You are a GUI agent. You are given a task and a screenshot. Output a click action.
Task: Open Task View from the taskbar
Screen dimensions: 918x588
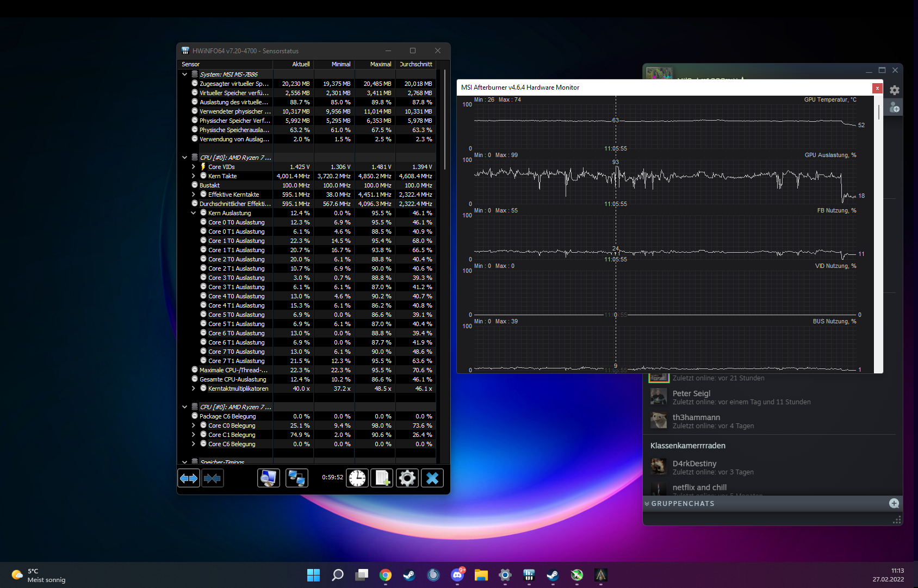(x=362, y=575)
